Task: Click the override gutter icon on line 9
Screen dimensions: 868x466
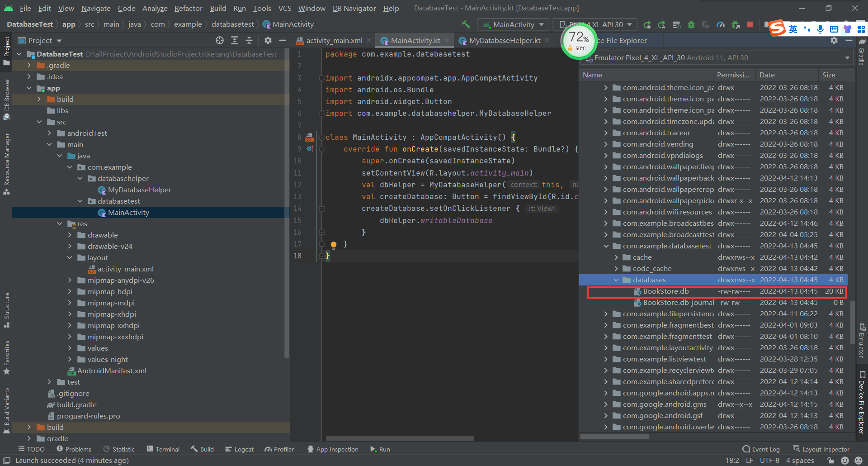Action: (310, 148)
